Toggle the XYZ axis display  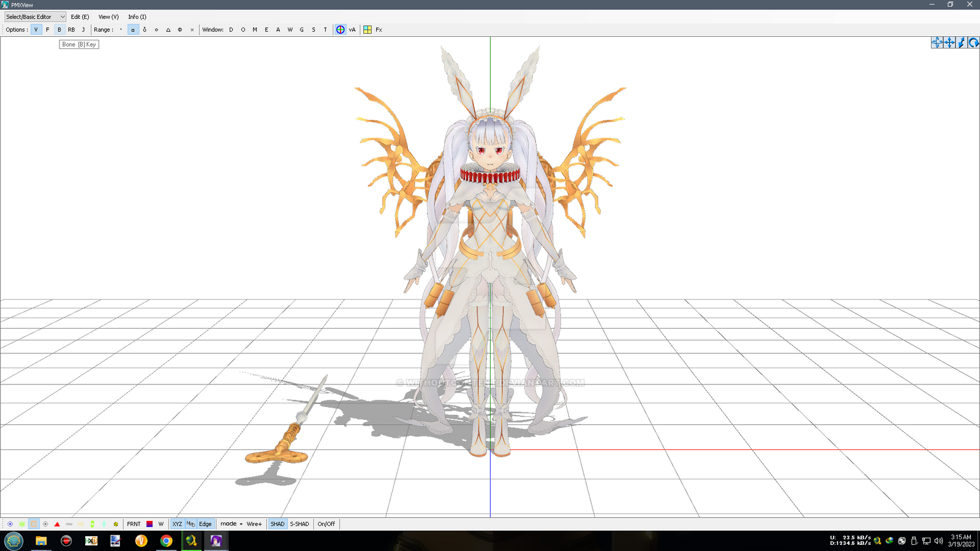(177, 524)
